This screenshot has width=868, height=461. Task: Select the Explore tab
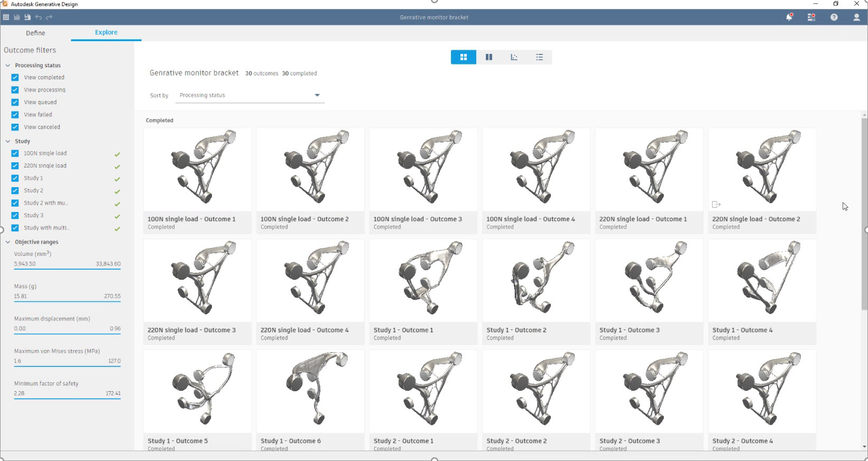tap(106, 32)
